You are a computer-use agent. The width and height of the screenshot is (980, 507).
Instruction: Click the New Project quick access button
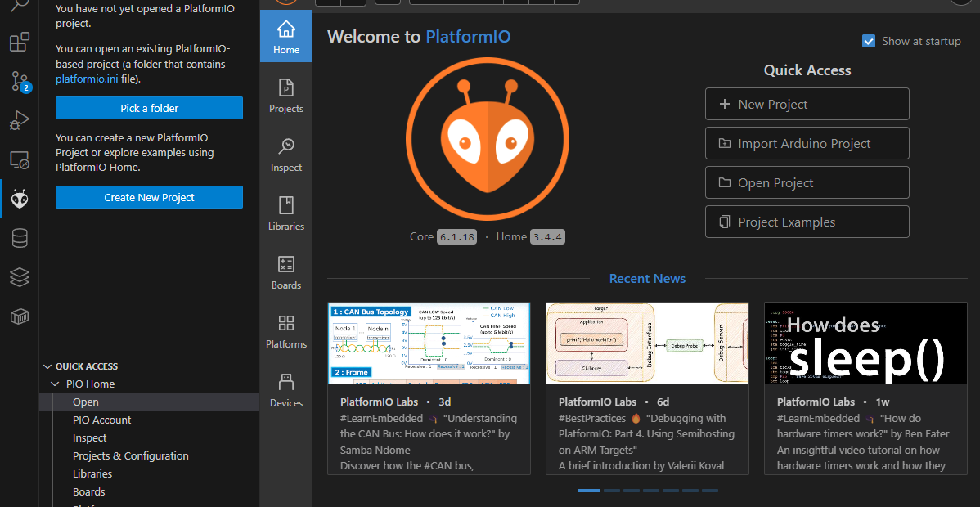click(807, 105)
